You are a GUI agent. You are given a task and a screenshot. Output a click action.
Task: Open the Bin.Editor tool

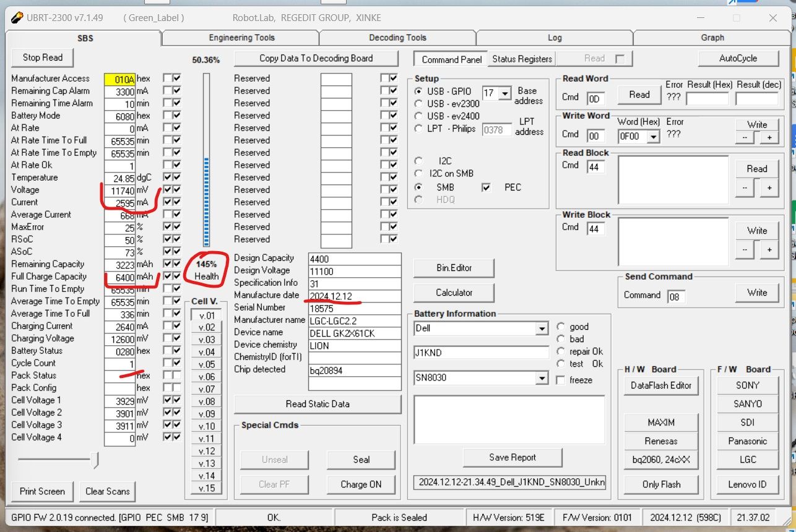[453, 268]
